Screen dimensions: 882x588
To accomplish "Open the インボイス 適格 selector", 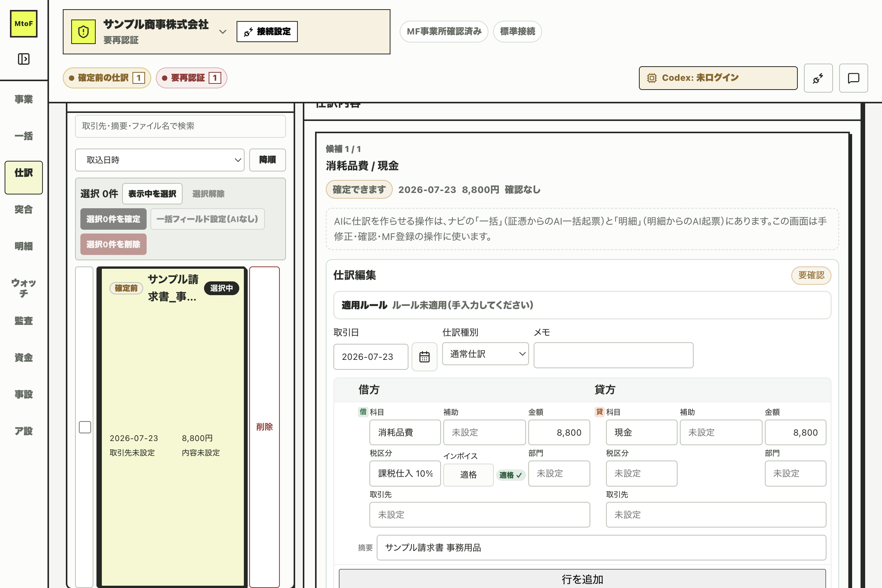I will (x=469, y=475).
